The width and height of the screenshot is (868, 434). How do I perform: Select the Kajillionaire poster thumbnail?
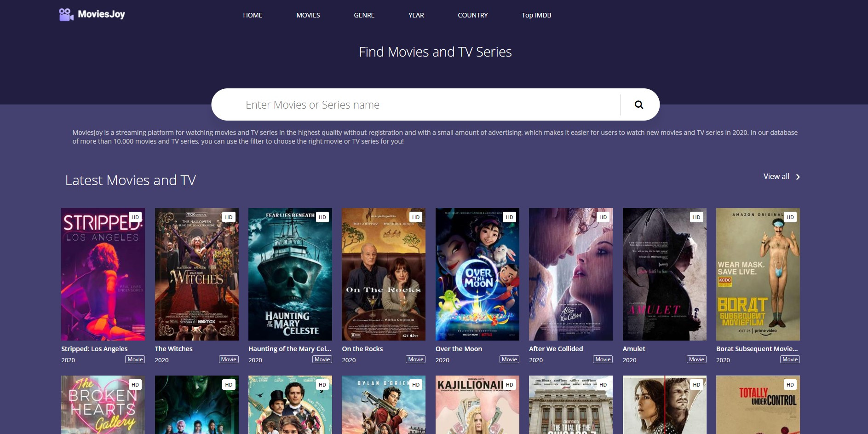(477, 405)
